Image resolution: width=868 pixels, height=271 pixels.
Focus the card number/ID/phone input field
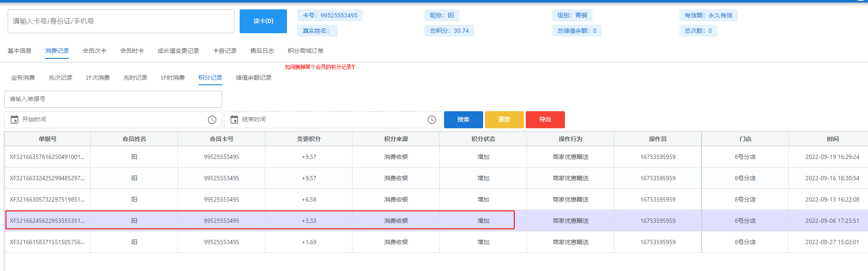[121, 21]
